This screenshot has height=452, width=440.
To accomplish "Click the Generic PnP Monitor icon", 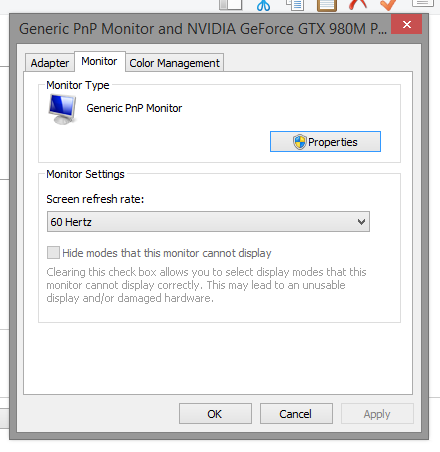I will pos(62,109).
